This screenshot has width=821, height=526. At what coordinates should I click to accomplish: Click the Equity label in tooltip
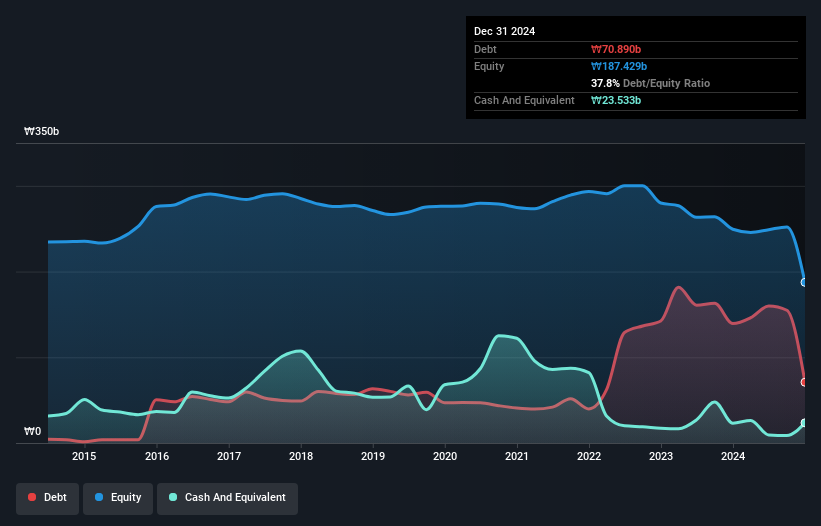tap(489, 66)
